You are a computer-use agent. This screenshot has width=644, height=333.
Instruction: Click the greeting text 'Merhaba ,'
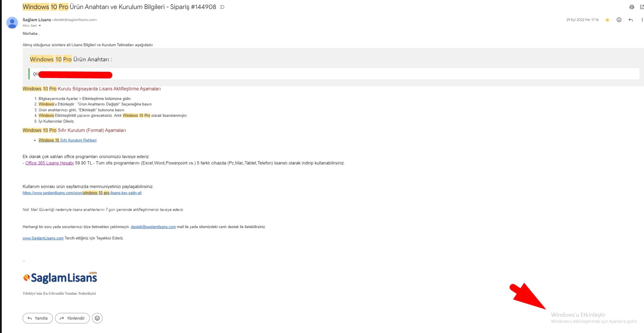click(31, 34)
